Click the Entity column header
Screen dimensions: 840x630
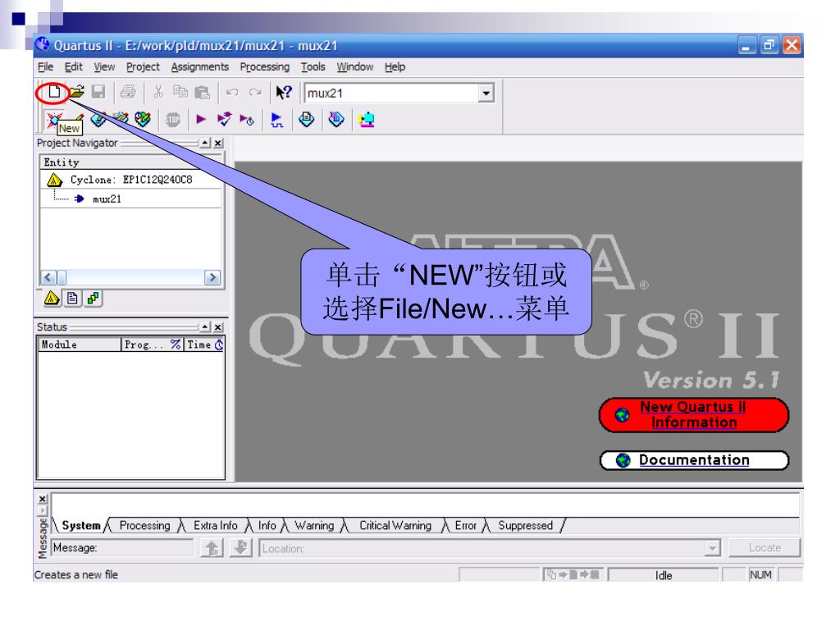pos(130,162)
